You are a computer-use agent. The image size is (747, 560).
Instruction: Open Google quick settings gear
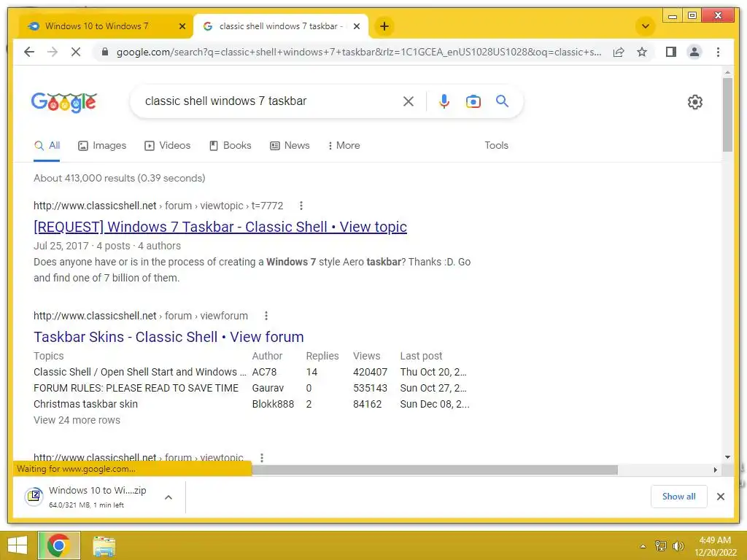pos(695,102)
